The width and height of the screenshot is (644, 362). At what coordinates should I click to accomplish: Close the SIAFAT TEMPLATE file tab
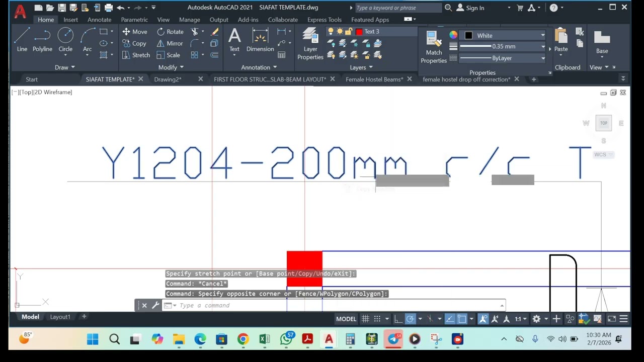(140, 79)
